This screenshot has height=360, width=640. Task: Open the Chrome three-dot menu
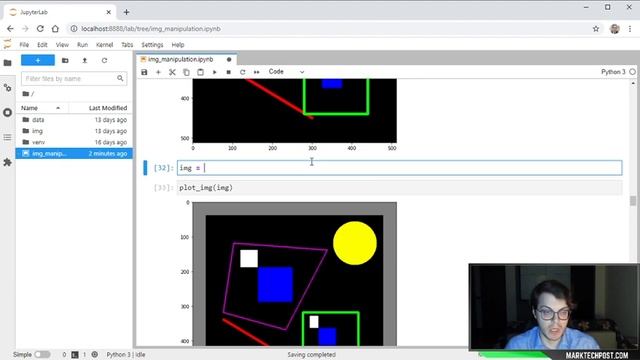[x=630, y=29]
